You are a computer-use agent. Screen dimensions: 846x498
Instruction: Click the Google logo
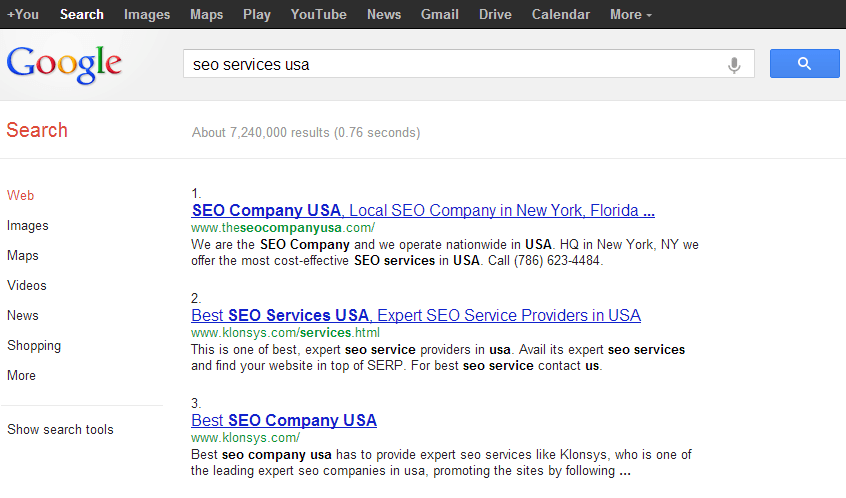(64, 64)
